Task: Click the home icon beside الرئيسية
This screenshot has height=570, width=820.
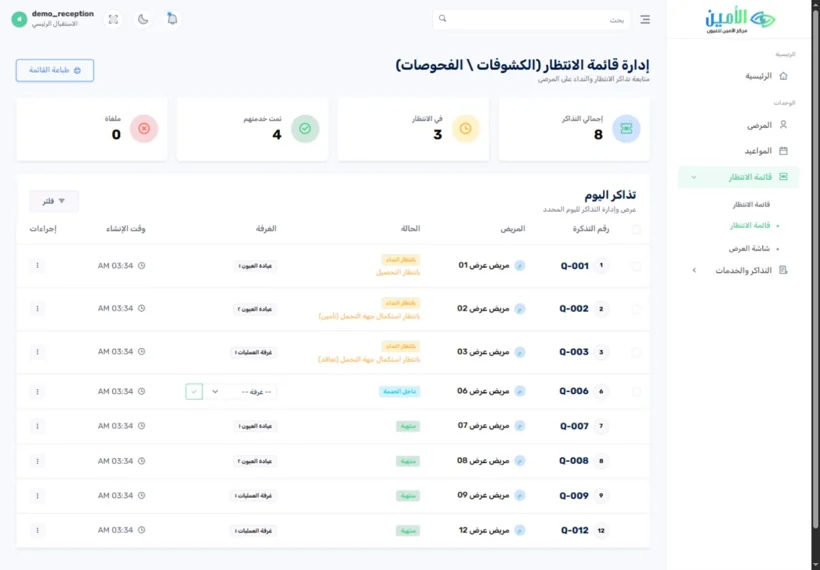Action: pyautogui.click(x=783, y=76)
